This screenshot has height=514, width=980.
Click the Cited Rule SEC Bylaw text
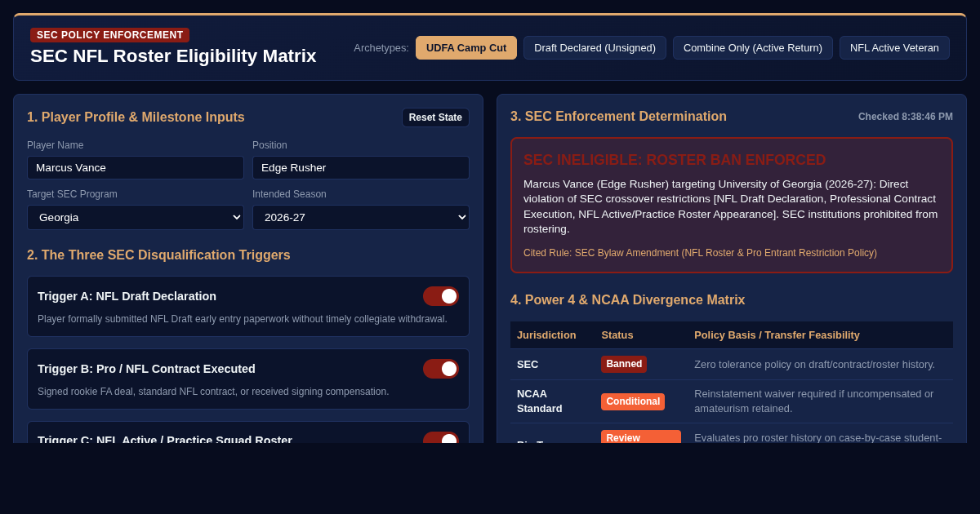[700, 253]
